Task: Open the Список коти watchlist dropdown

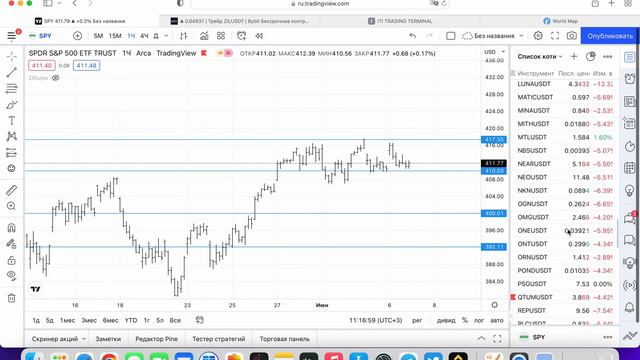Action: [x=540, y=56]
